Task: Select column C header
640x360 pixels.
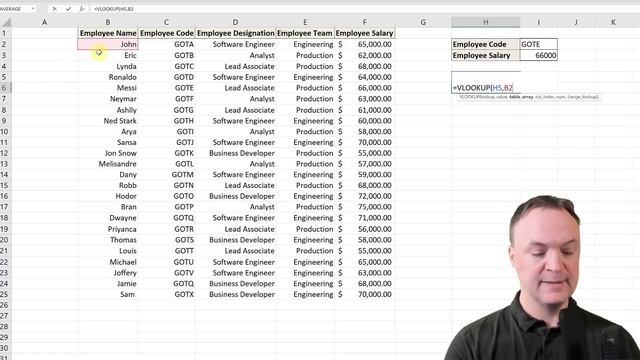Action: click(x=167, y=22)
